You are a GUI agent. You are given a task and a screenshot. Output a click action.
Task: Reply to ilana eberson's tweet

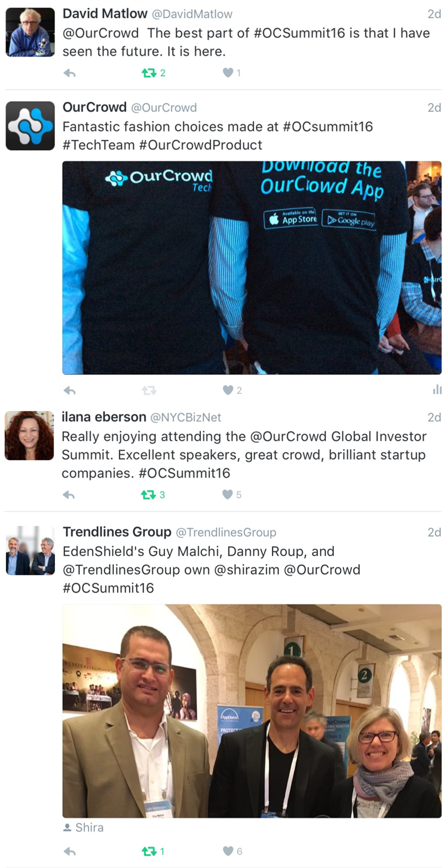69,495
